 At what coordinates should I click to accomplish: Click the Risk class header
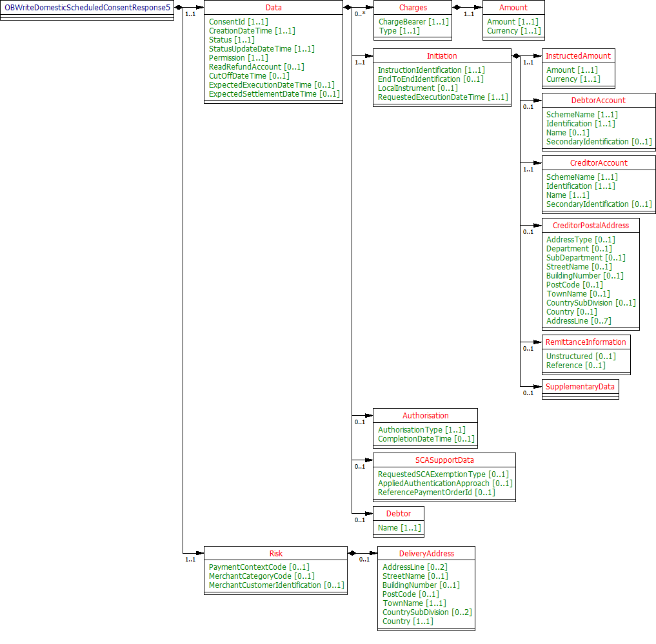275,554
